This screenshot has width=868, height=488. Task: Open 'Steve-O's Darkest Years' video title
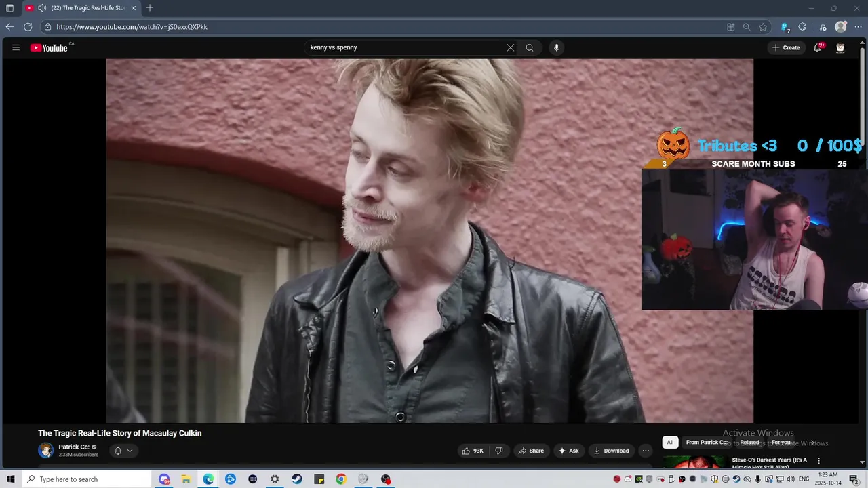[x=770, y=462]
